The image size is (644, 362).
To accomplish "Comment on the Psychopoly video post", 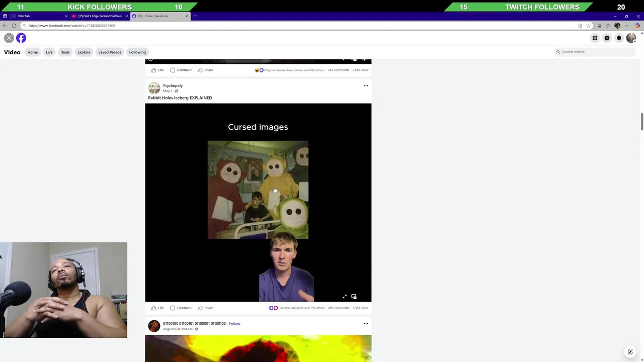I will (181, 308).
